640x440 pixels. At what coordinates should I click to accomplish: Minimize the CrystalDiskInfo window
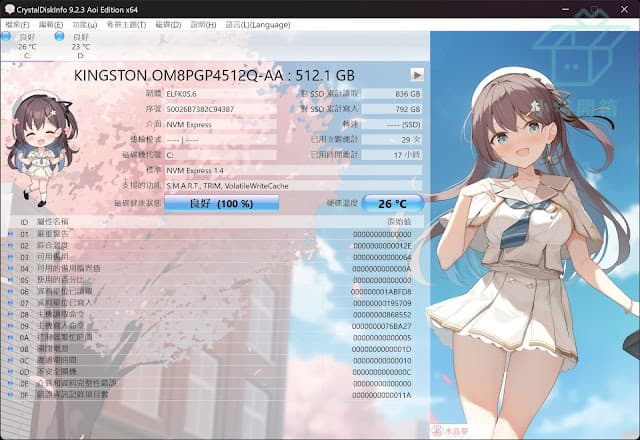pos(565,9)
